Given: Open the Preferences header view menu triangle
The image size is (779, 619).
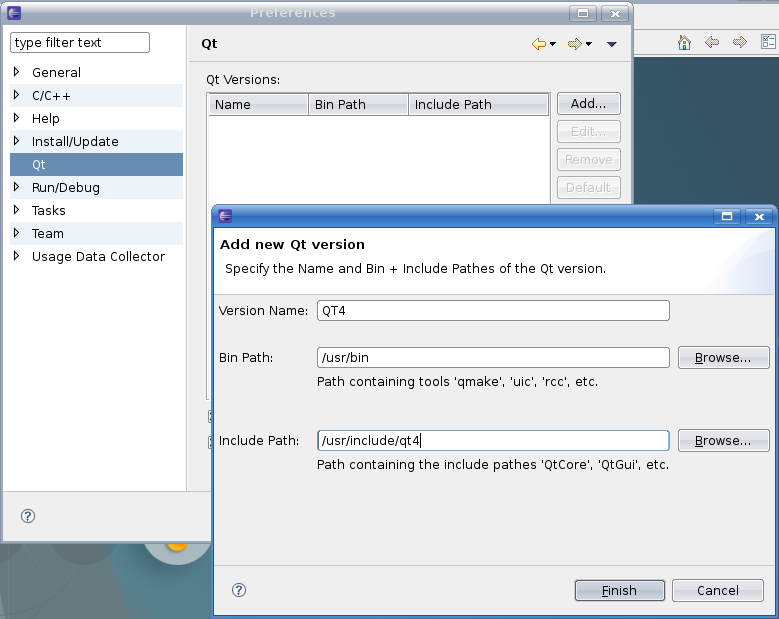Looking at the screenshot, I should (x=612, y=44).
